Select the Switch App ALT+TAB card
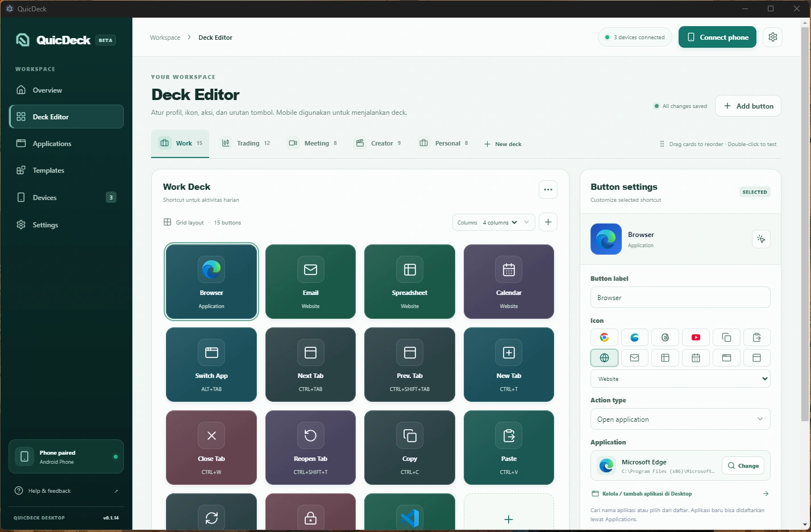The image size is (811, 532). pos(211,364)
